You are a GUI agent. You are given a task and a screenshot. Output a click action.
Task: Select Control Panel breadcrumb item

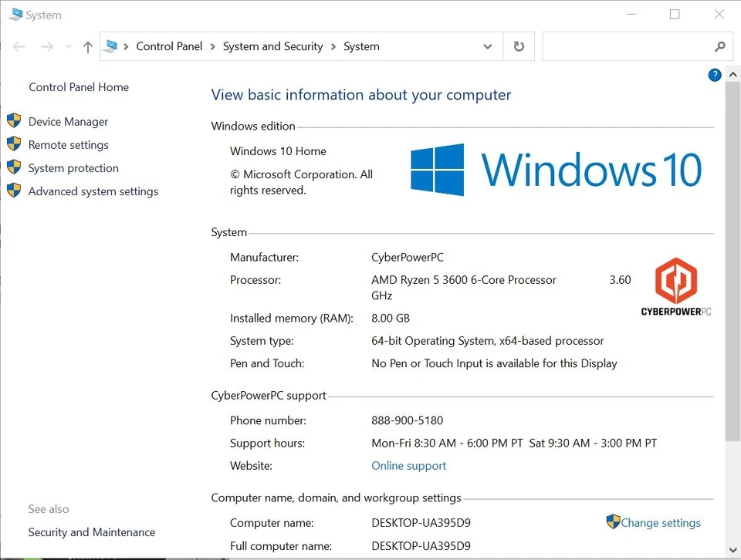click(169, 46)
